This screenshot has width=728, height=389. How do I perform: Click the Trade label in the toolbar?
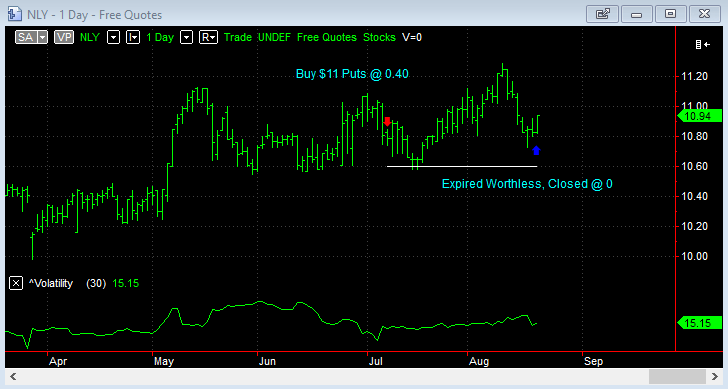coord(238,37)
